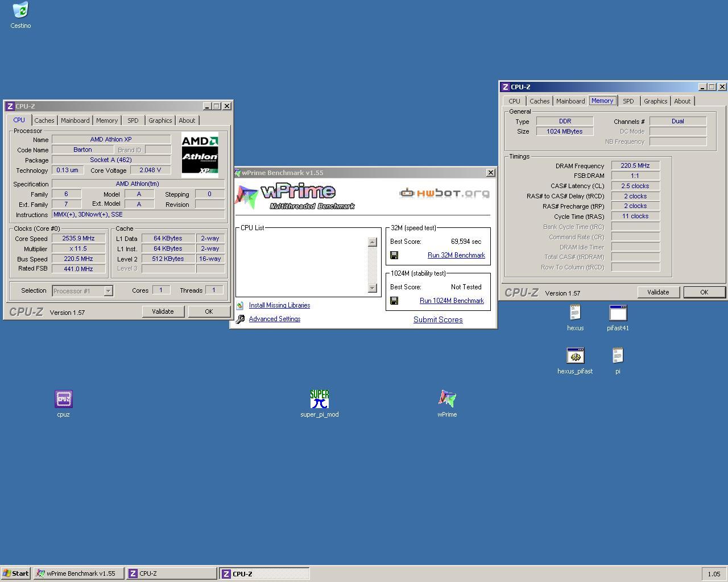Click the Rated FSB value 441.0 MHz
This screenshot has width=728, height=582.
[78, 268]
